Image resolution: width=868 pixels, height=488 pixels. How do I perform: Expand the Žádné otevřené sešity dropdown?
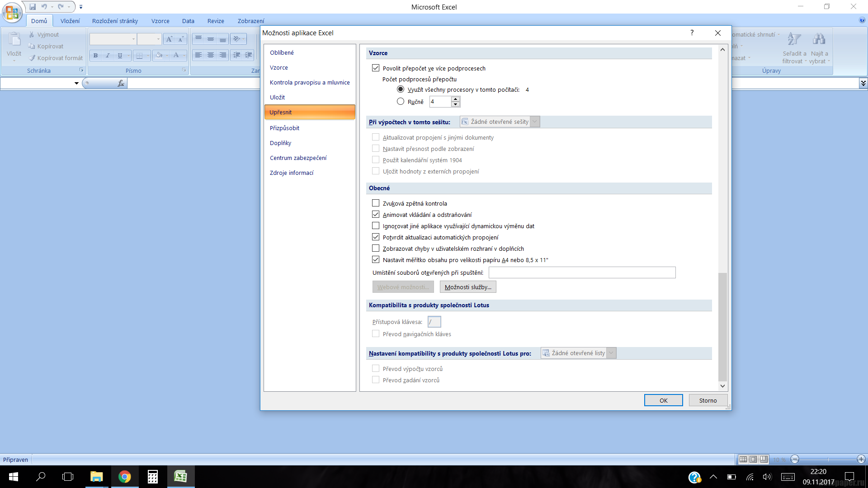click(535, 122)
